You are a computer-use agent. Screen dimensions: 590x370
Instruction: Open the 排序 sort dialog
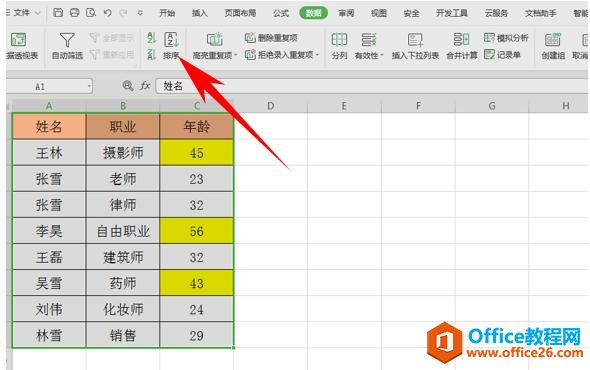click(x=171, y=46)
